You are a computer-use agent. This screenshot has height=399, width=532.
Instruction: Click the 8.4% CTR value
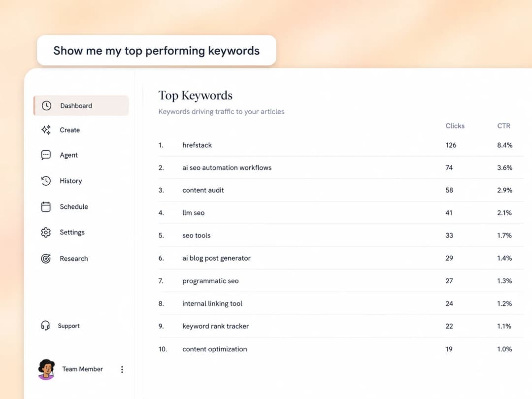click(505, 145)
